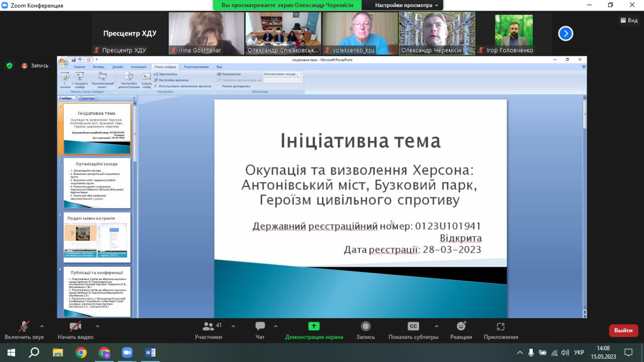Unmute with 'Включить звук' microphone
Image resolution: width=644 pixels, height=362 pixels.
pyautogui.click(x=24, y=331)
